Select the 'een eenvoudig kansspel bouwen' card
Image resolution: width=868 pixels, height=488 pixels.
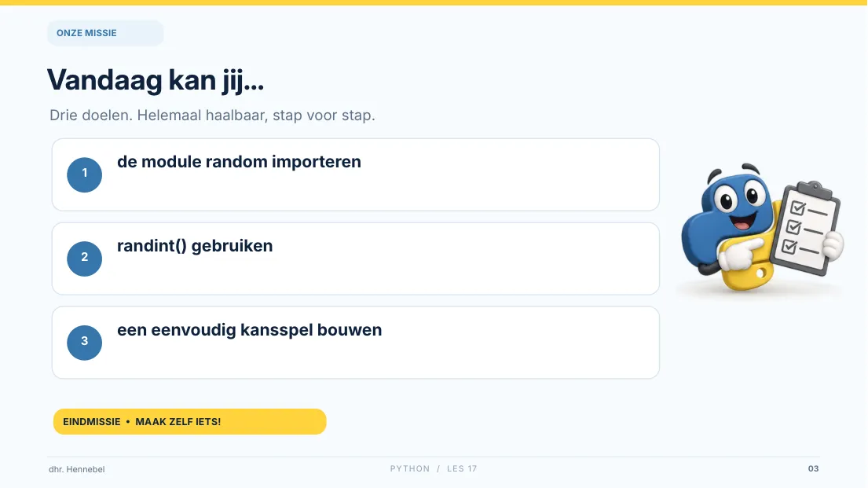(355, 343)
